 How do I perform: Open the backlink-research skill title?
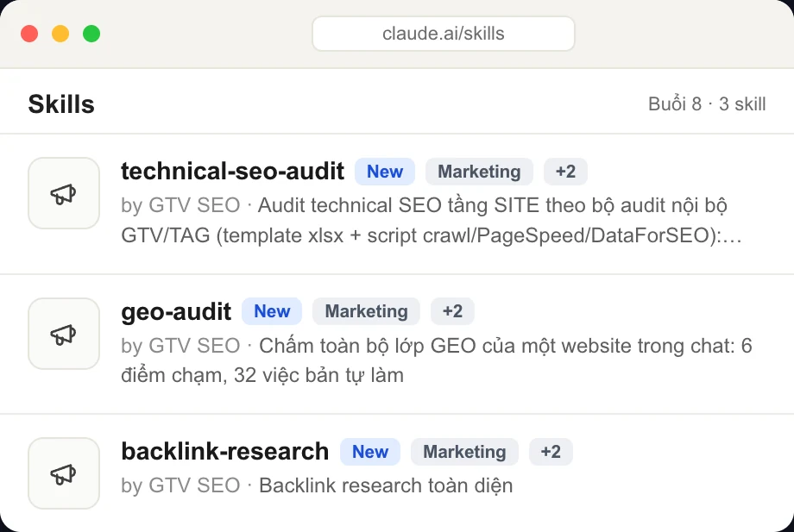tap(225, 451)
